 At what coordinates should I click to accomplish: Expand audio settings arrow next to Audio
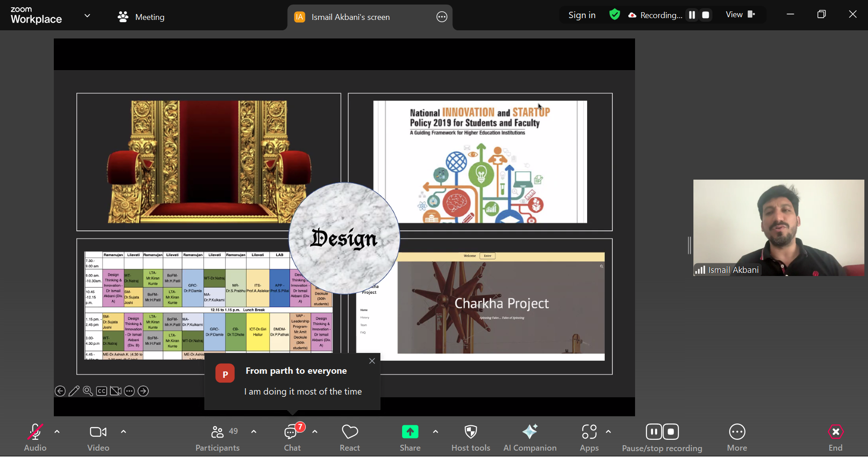pyautogui.click(x=57, y=432)
